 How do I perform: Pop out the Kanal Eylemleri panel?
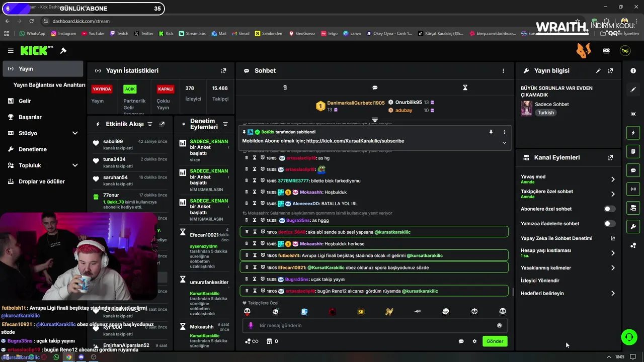coord(610,157)
